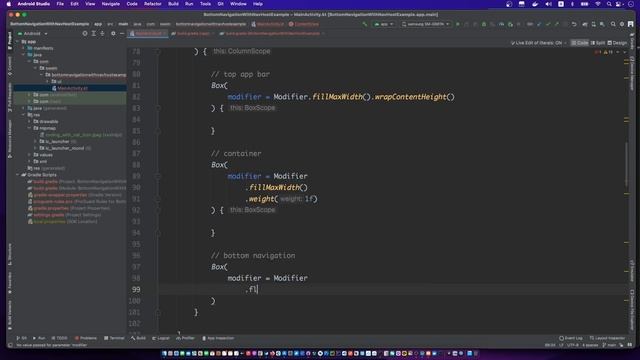640x360 pixels.
Task: Open the Project tool window stripe button
Action: [x=10, y=41]
